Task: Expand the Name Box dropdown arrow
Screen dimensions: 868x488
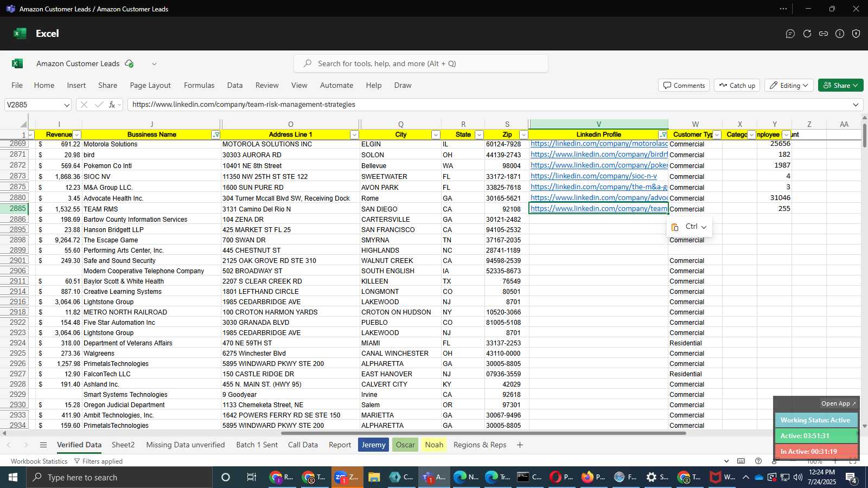Action: click(x=66, y=105)
